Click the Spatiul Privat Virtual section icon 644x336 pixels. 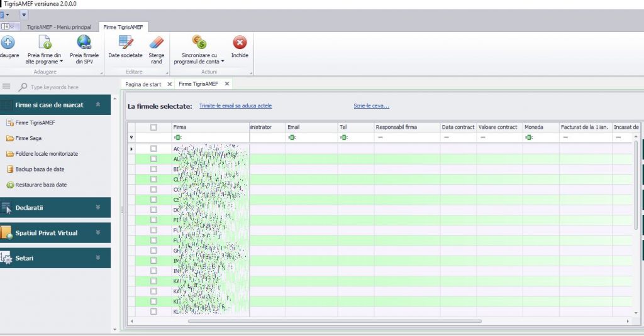pos(6,232)
